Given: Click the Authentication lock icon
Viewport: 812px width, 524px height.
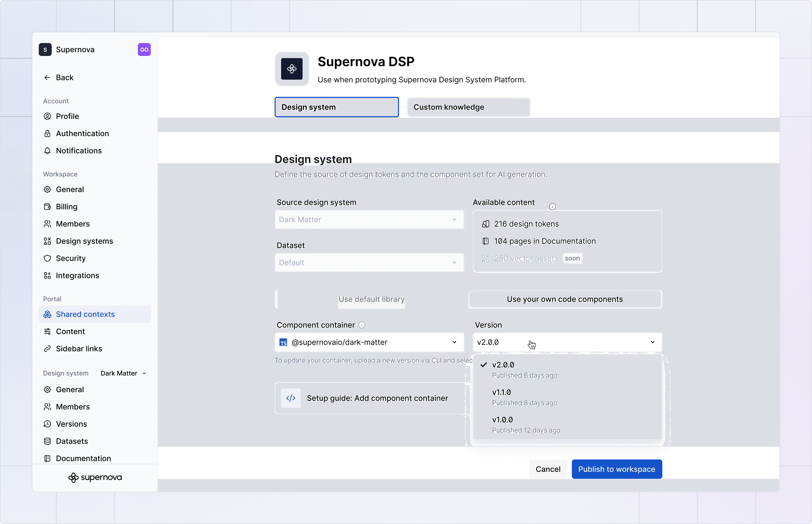Looking at the screenshot, I should 47,133.
